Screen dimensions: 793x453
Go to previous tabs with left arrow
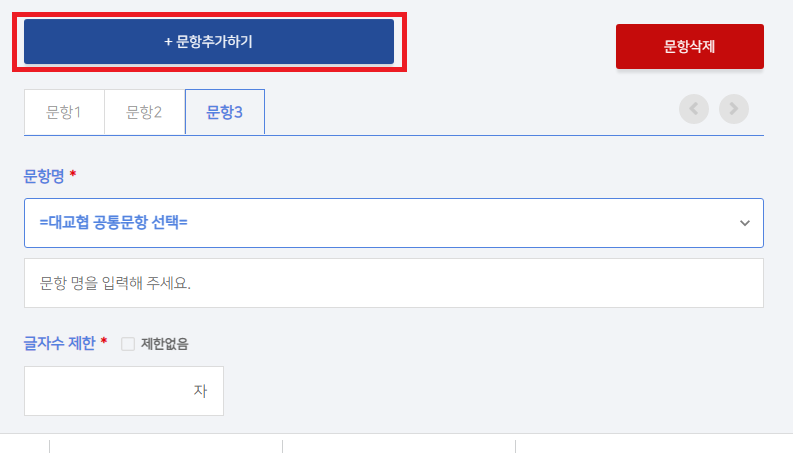coord(694,109)
